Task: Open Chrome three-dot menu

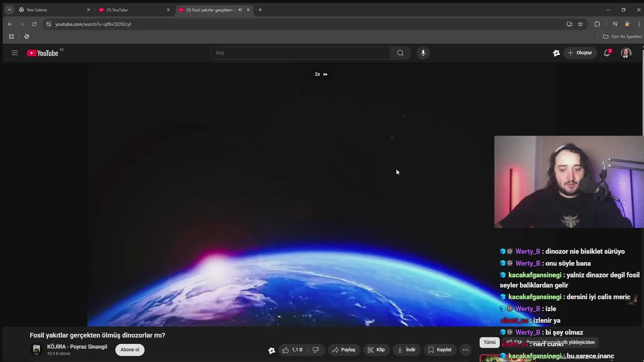Action: click(639, 24)
